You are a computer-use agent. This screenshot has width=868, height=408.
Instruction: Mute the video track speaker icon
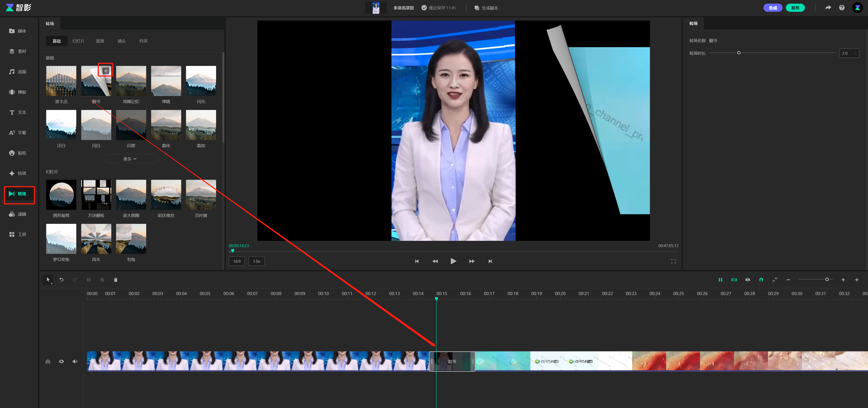tap(75, 361)
